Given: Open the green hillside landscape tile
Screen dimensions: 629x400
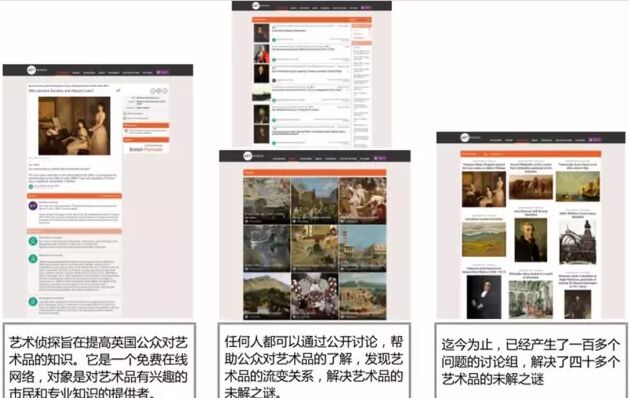Looking at the screenshot, I should pyautogui.click(x=267, y=296).
